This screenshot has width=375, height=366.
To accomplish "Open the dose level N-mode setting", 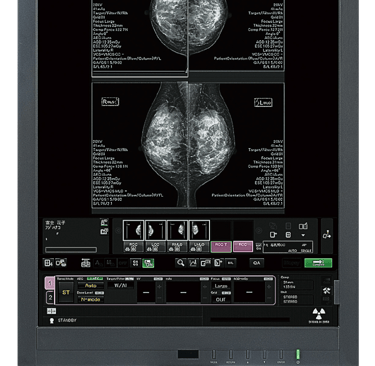I will pyautogui.click(x=91, y=299).
